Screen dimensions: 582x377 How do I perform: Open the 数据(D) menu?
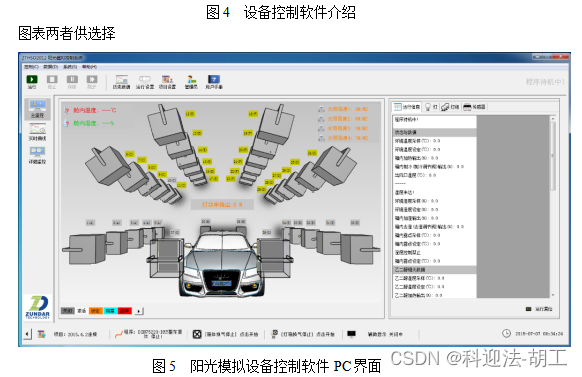point(50,67)
